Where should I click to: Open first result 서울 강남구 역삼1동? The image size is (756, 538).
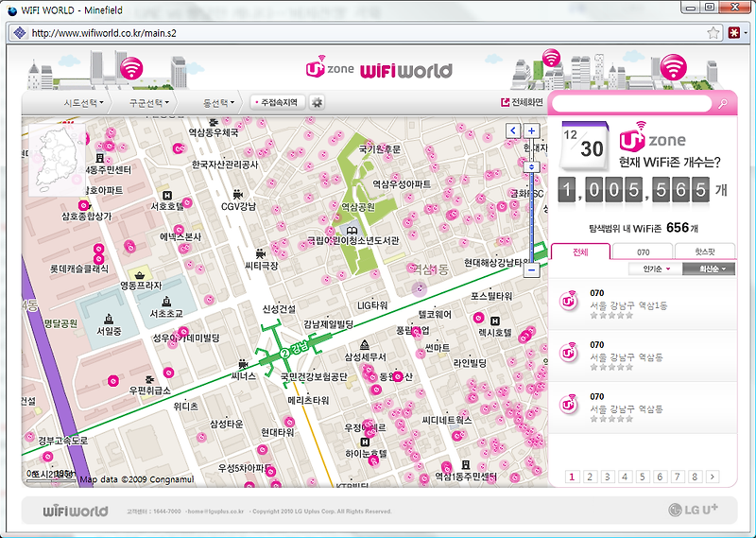pyautogui.click(x=643, y=304)
